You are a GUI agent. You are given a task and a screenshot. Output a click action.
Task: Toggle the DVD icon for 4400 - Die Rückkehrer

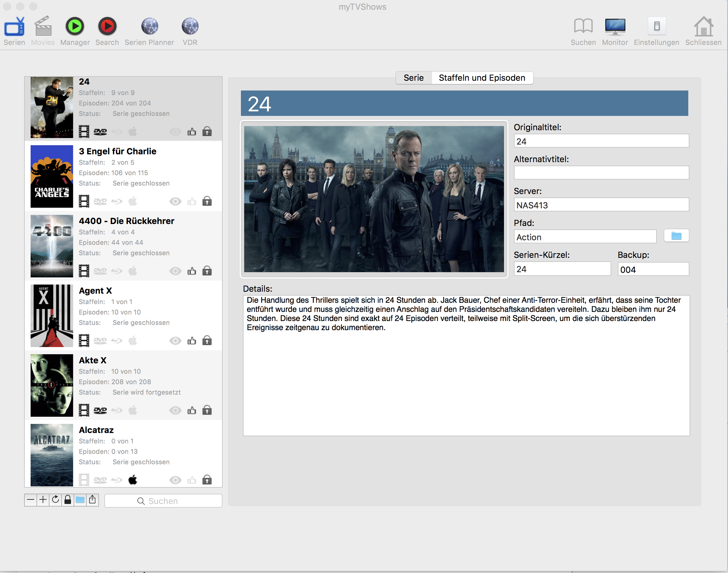(100, 271)
